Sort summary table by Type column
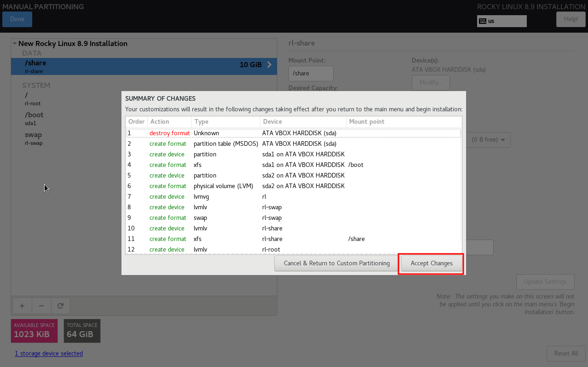This screenshot has height=367, width=588. click(226, 122)
